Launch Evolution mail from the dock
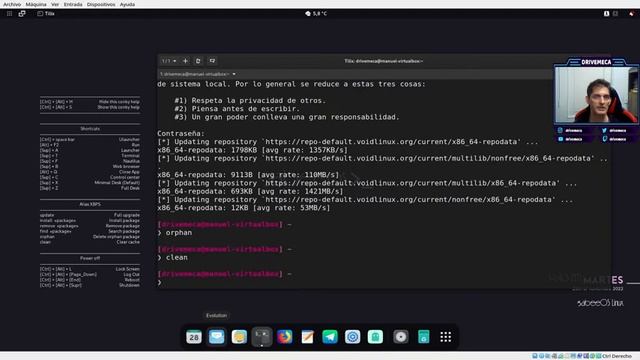The image size is (640, 360). pos(217,337)
